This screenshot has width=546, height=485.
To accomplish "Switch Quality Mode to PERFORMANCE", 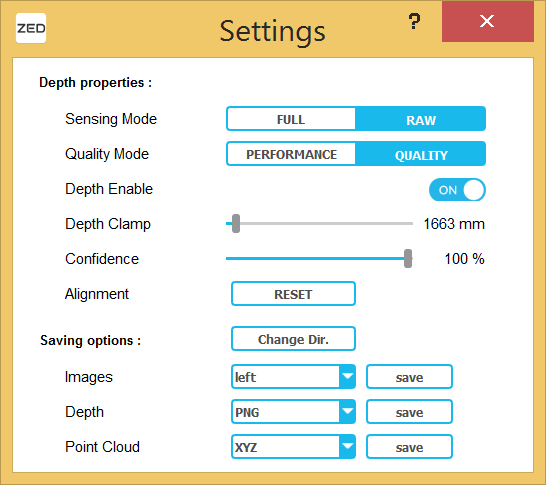I will click(x=291, y=154).
